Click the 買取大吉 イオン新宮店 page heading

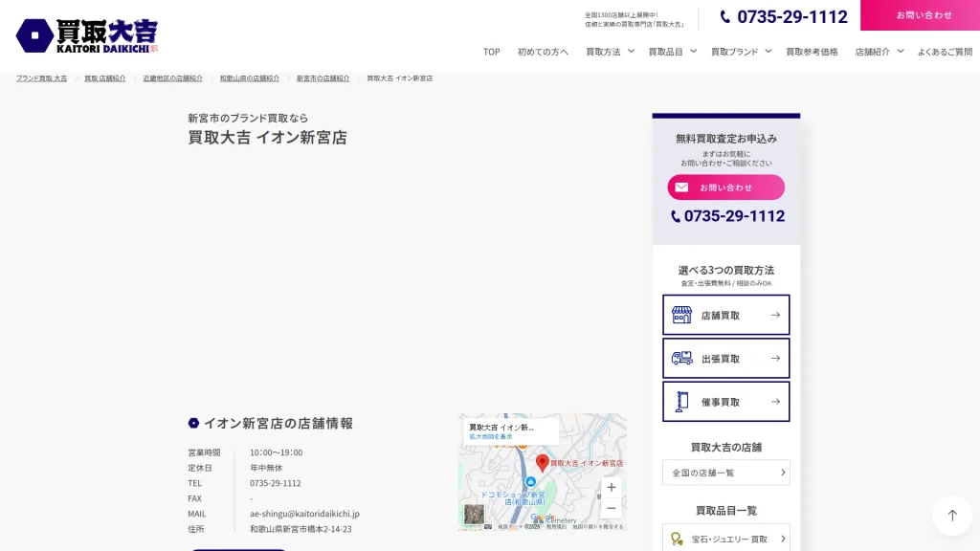[268, 138]
